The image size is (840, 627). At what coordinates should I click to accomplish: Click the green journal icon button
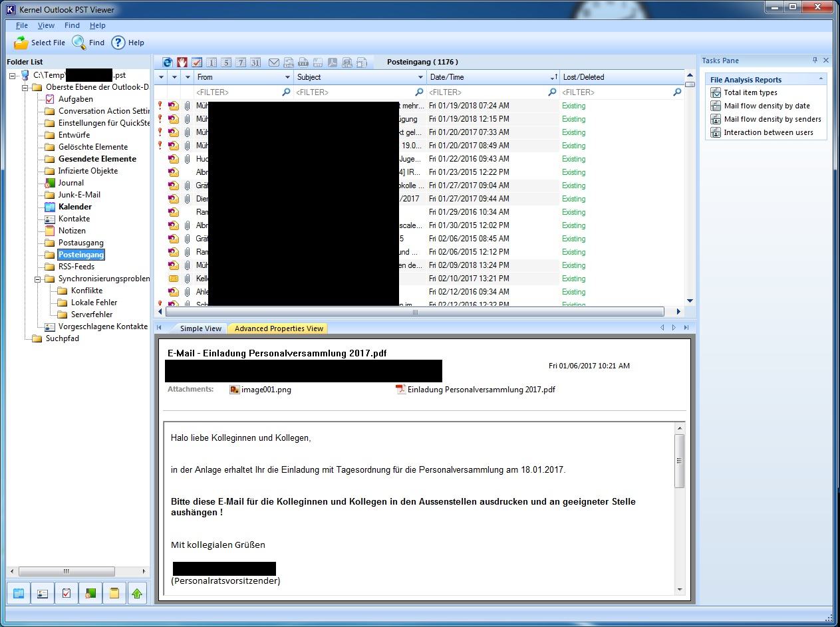(x=90, y=593)
